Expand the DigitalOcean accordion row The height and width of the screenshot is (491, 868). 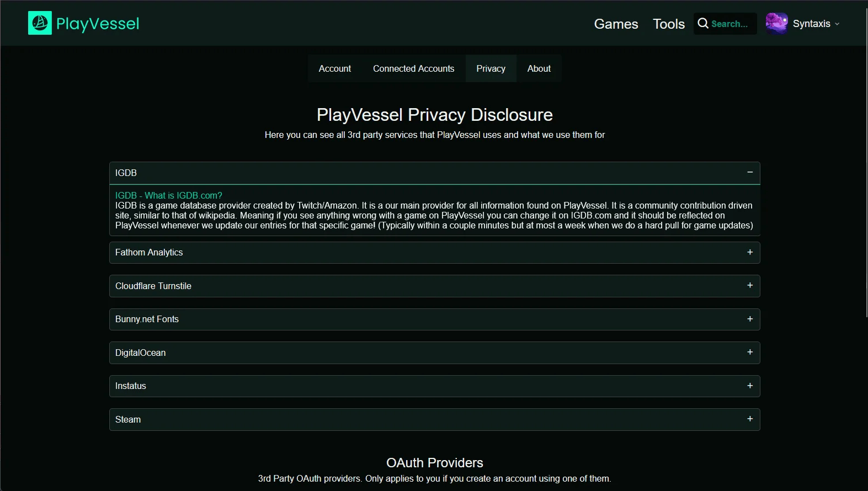pos(435,353)
